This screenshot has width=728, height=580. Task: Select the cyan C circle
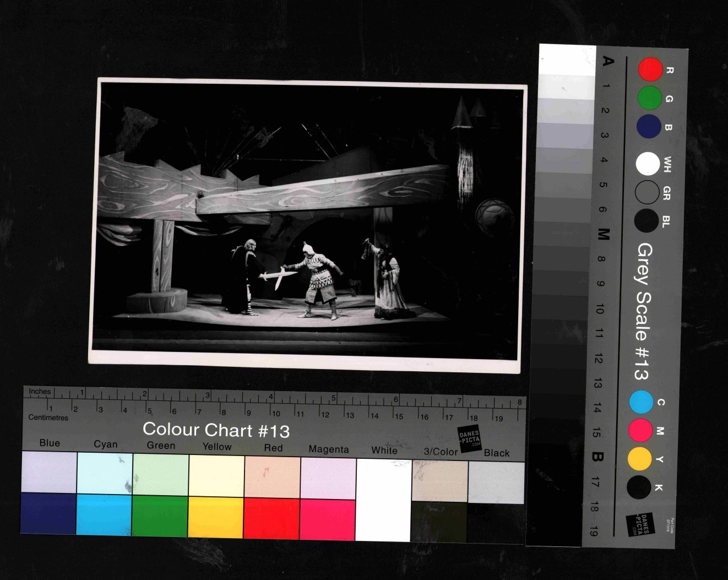[641, 402]
